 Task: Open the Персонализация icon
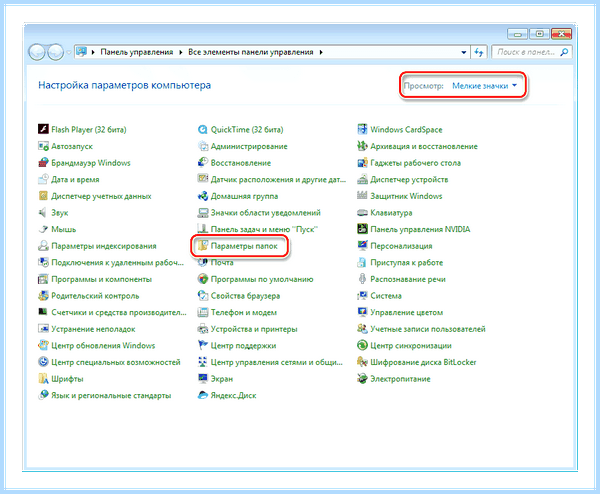362,246
